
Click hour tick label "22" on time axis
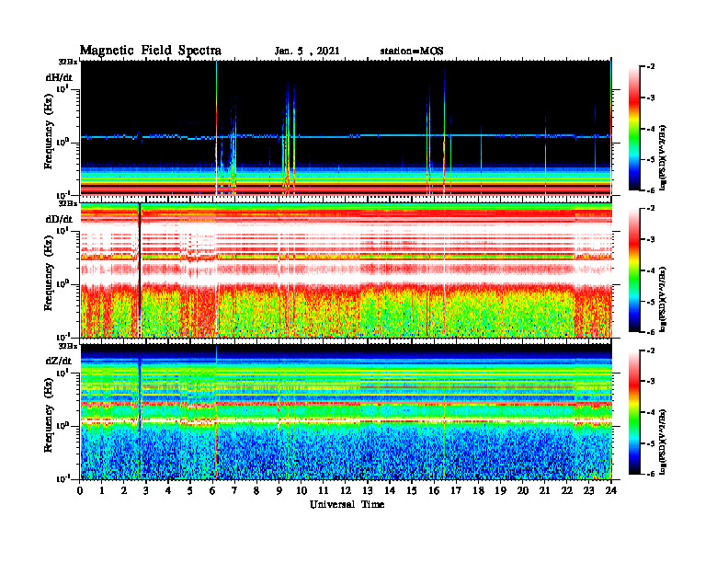[x=567, y=491]
